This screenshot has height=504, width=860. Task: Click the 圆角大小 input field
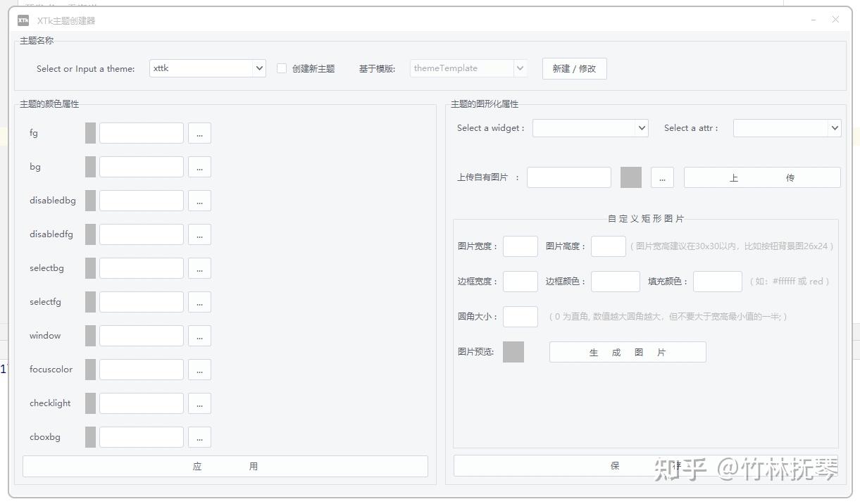pos(520,317)
